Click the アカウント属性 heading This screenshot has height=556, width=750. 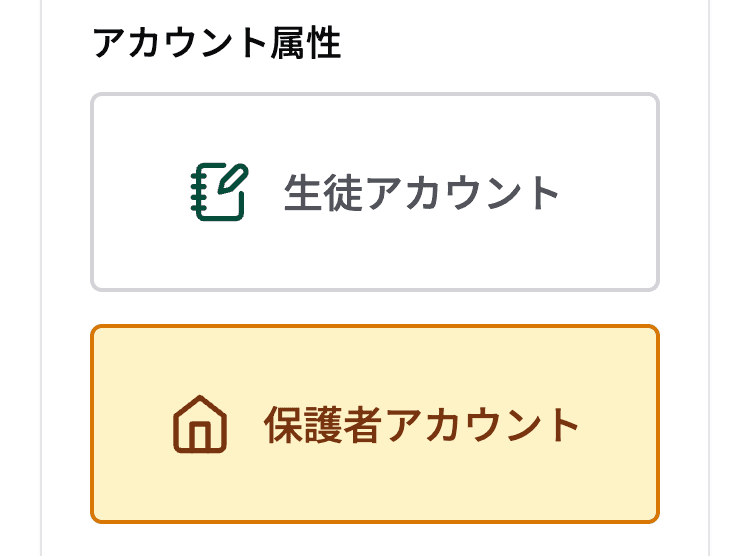point(216,44)
